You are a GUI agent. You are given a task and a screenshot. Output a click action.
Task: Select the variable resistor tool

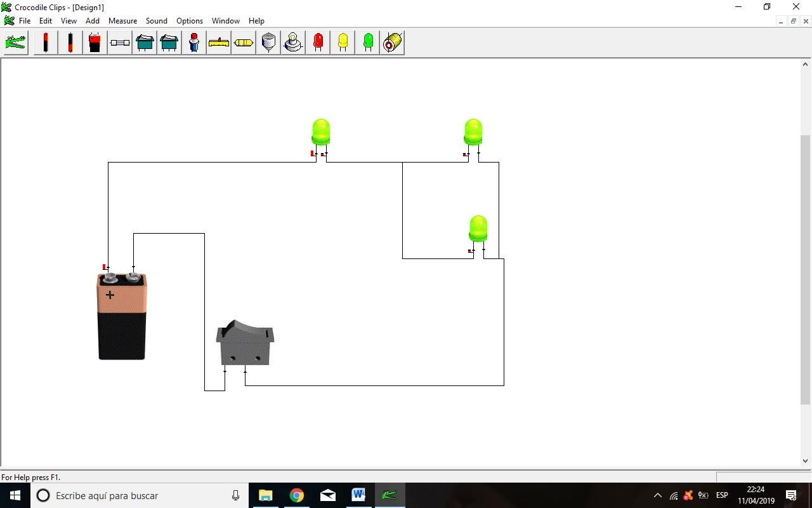coord(218,42)
